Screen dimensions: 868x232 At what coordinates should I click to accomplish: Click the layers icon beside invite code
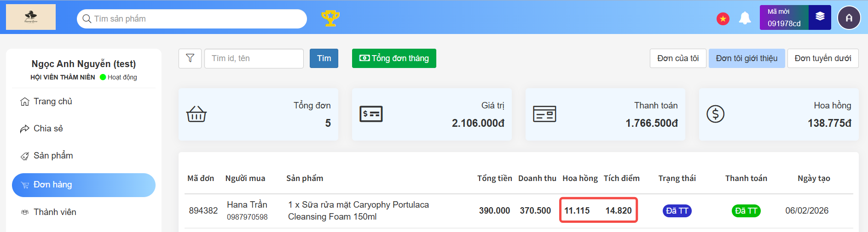pos(820,17)
